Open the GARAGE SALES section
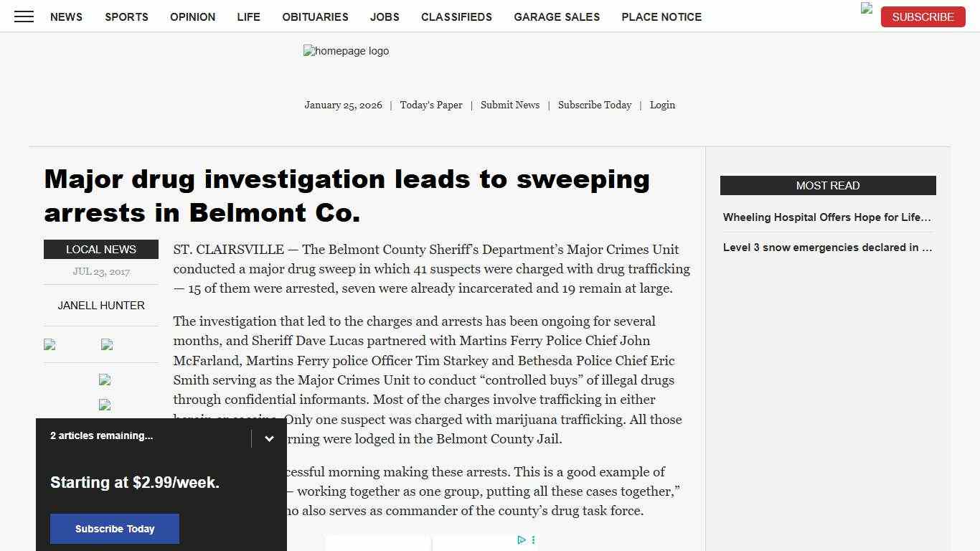 (557, 17)
